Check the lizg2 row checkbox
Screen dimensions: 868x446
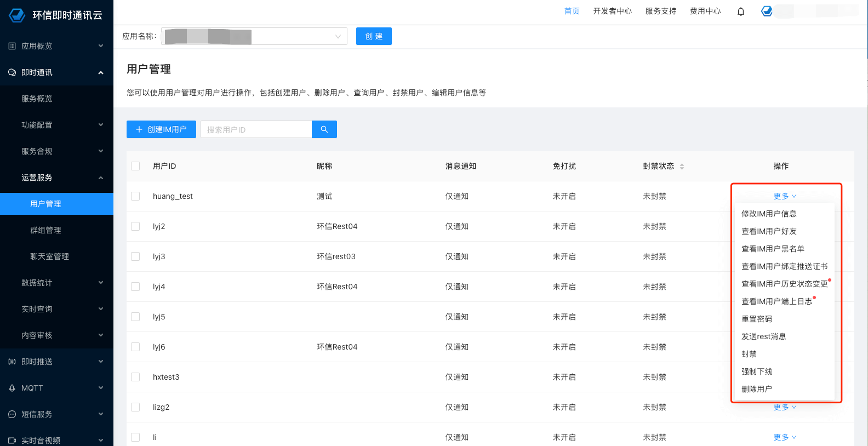pyautogui.click(x=135, y=407)
